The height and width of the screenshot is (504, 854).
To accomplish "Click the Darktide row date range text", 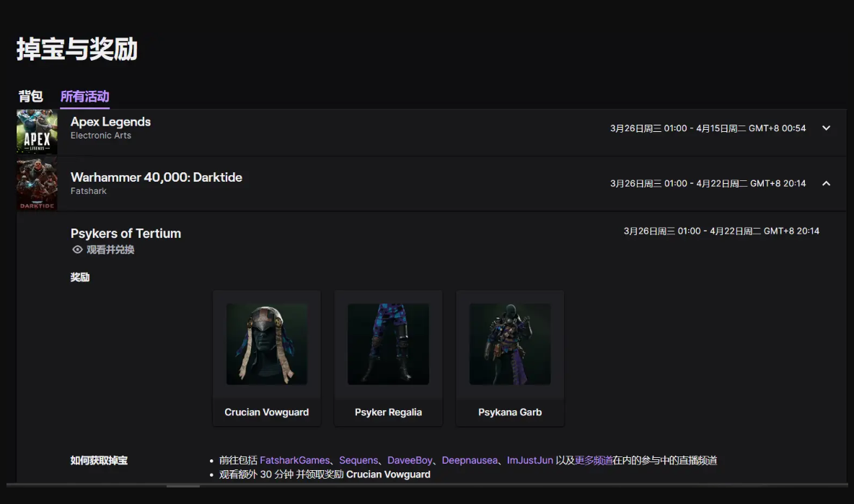I will click(708, 183).
